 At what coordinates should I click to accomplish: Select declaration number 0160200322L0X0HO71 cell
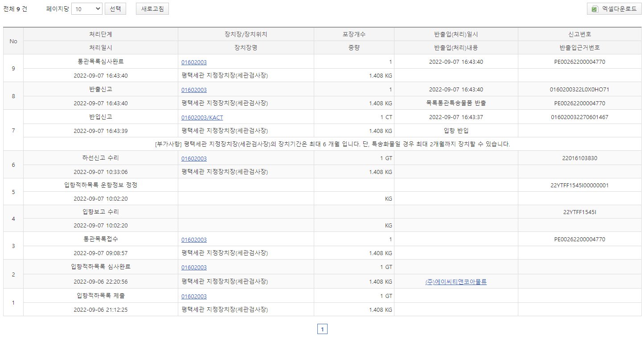[579, 90]
